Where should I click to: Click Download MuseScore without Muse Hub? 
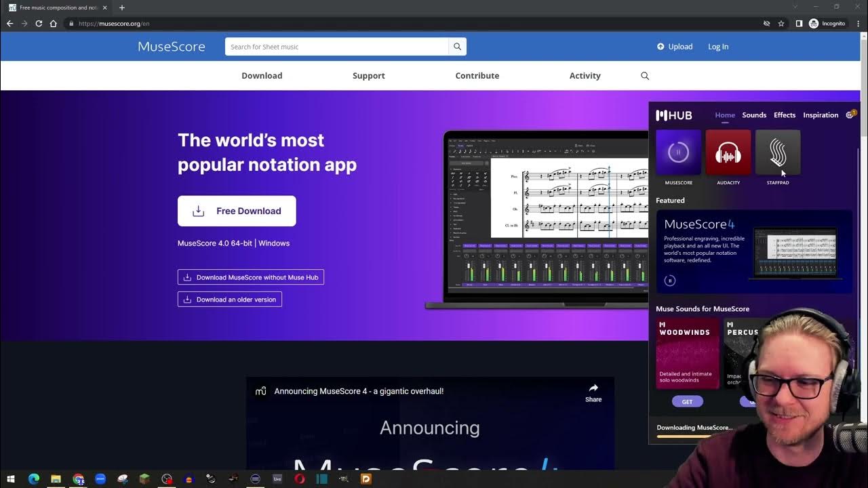(251, 277)
